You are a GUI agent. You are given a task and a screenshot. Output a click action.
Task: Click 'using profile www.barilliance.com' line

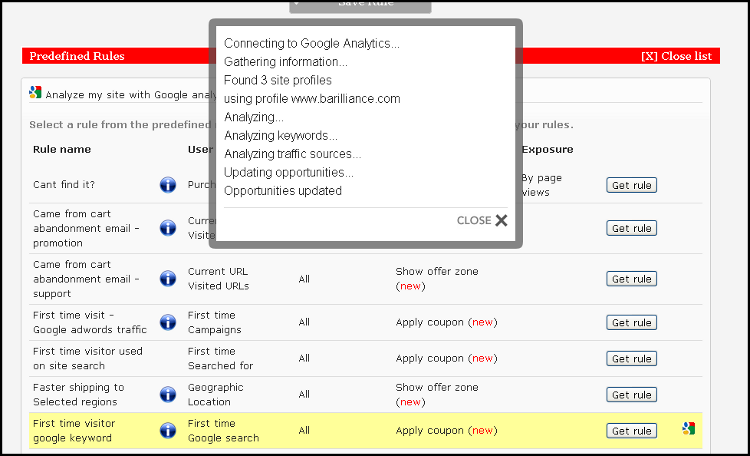pos(312,99)
